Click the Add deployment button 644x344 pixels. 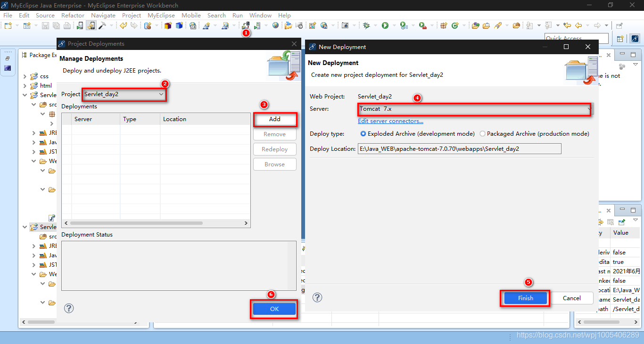click(275, 119)
